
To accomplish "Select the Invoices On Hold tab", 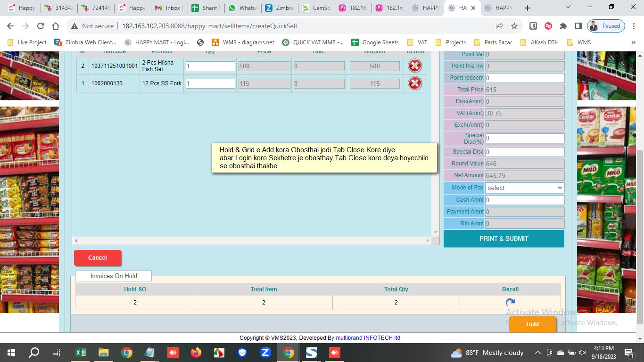I will pyautogui.click(x=114, y=276).
